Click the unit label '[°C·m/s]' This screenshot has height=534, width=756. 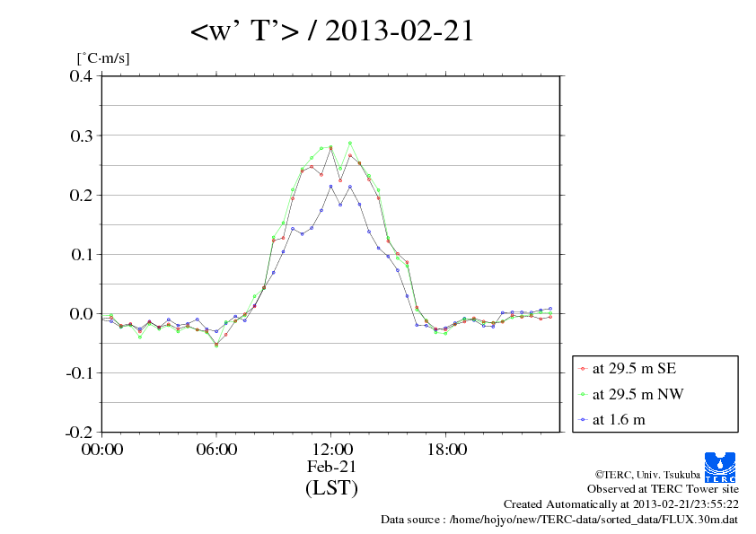click(x=103, y=57)
